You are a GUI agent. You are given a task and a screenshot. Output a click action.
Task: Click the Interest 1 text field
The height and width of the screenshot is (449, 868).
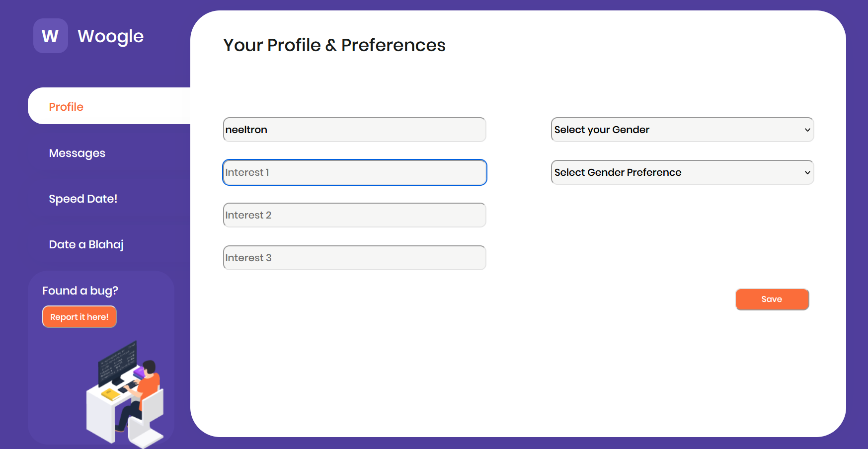[354, 172]
